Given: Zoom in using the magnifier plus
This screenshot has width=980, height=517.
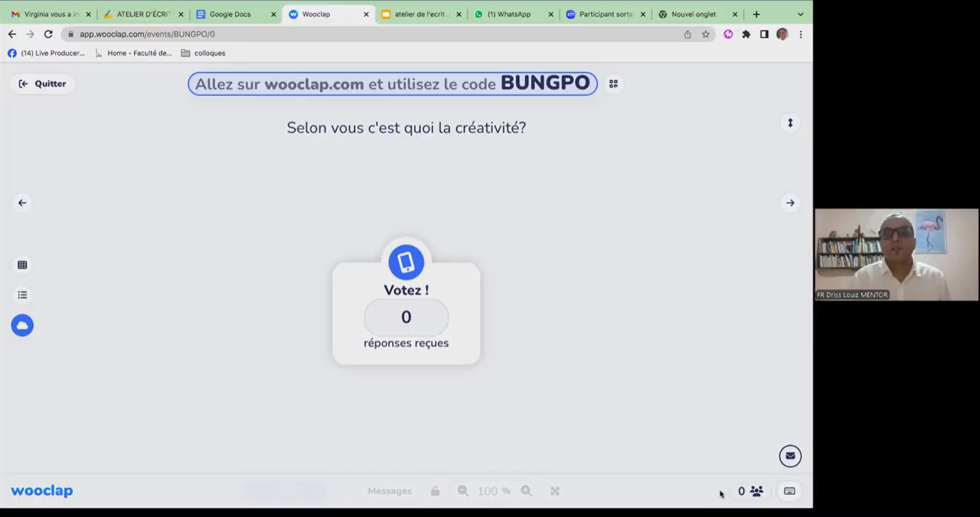Looking at the screenshot, I should [x=527, y=491].
